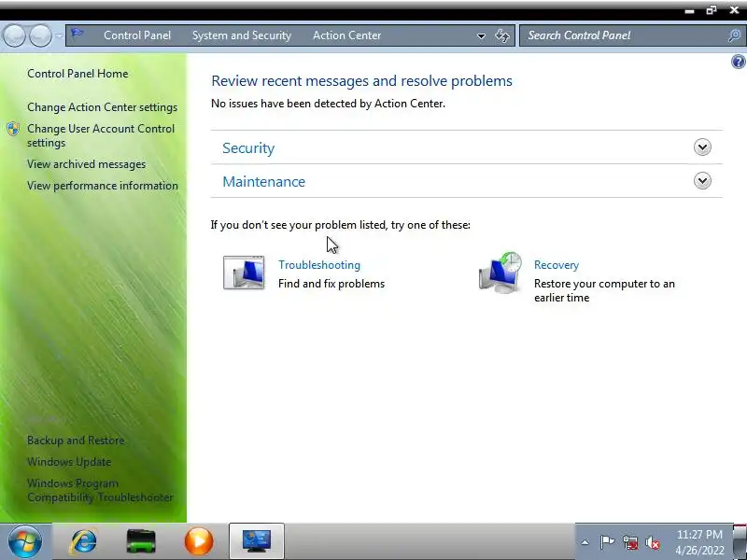Go to System and Security breadcrumb

[x=242, y=35]
